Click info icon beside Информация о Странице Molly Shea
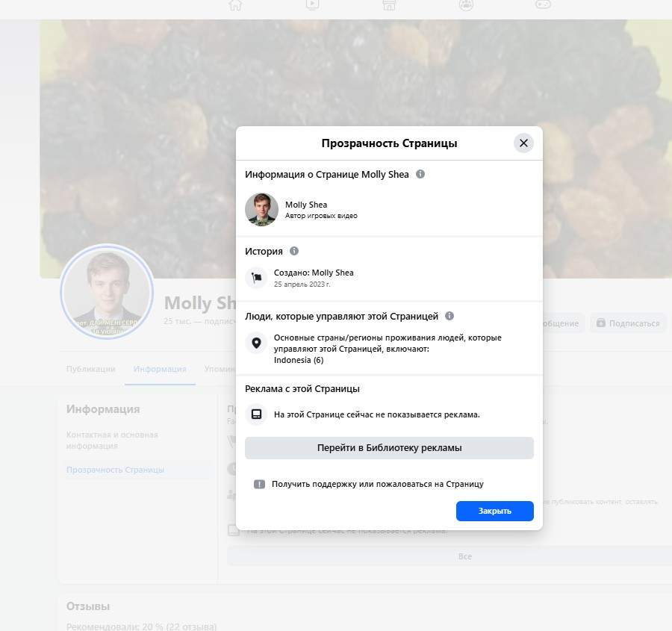Viewport: 672px width, 631px height. (420, 174)
